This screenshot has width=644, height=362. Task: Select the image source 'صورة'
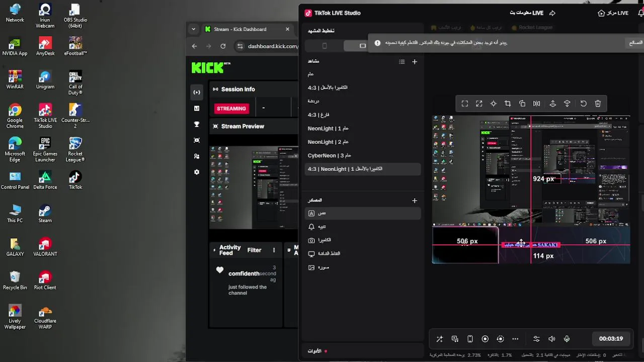[362, 267]
